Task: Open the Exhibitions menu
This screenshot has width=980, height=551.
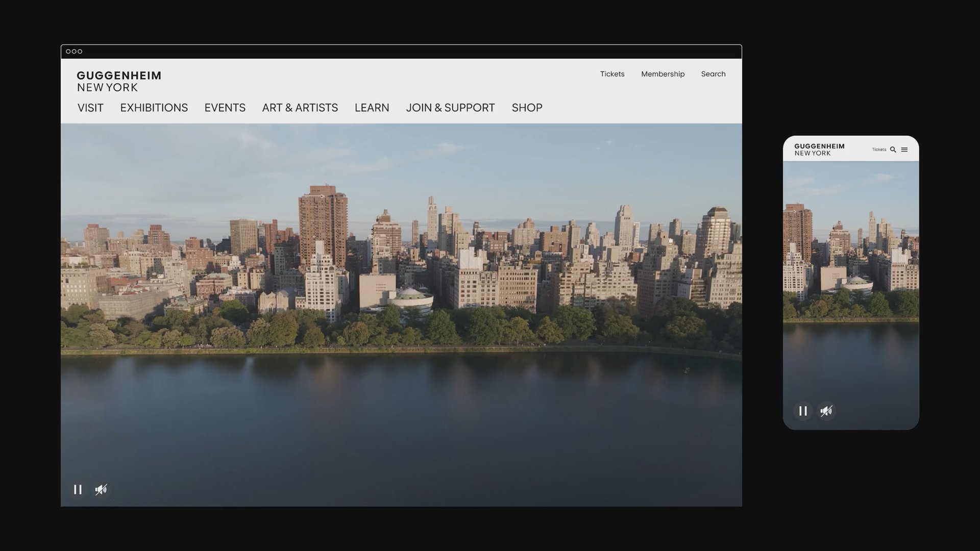Action: pyautogui.click(x=154, y=108)
